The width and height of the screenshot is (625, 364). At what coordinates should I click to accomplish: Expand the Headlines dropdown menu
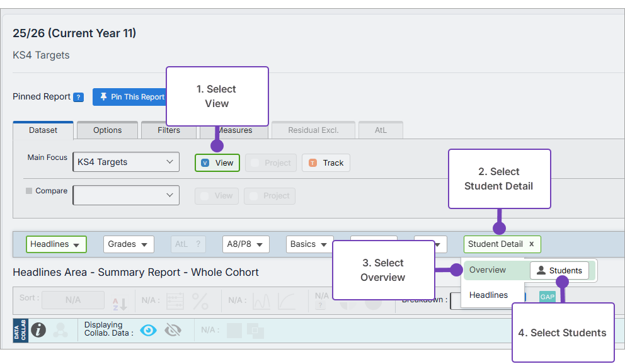point(56,244)
